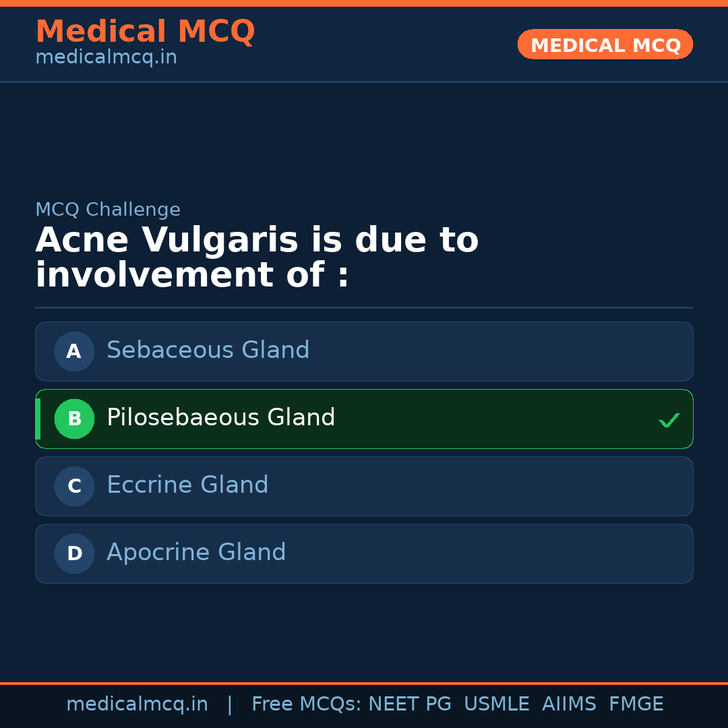
Task: Click the orange MEDICAL MCQ pill badge
Action: pyautogui.click(x=605, y=44)
